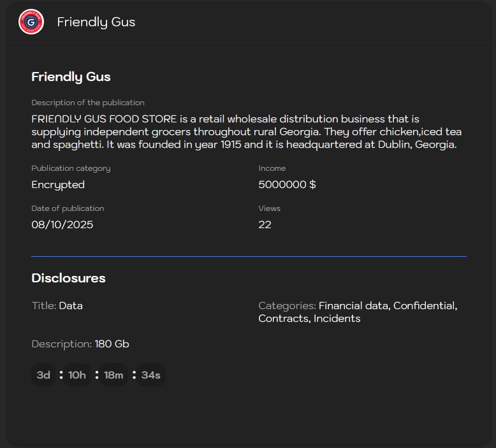Select the bold Friendly Gus heading
The image size is (496, 448).
[71, 77]
